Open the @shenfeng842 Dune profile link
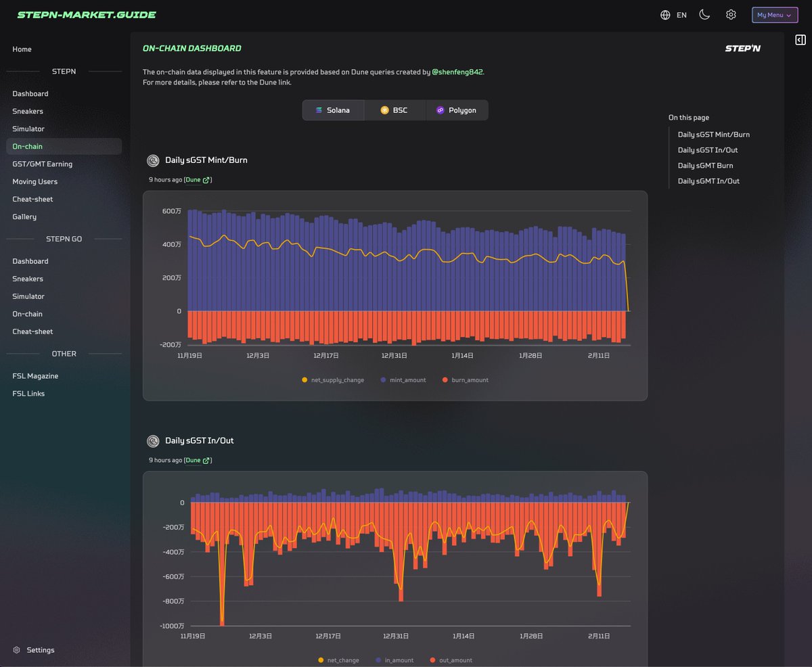This screenshot has height=667, width=812. pos(457,72)
